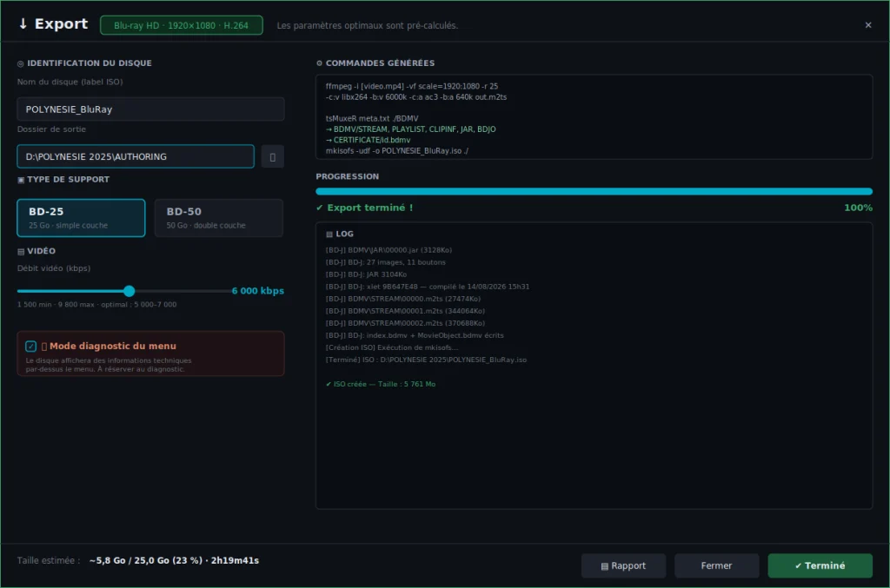This screenshot has height=588, width=890.
Task: Click the Export terminé ! status message
Action: 364,208
